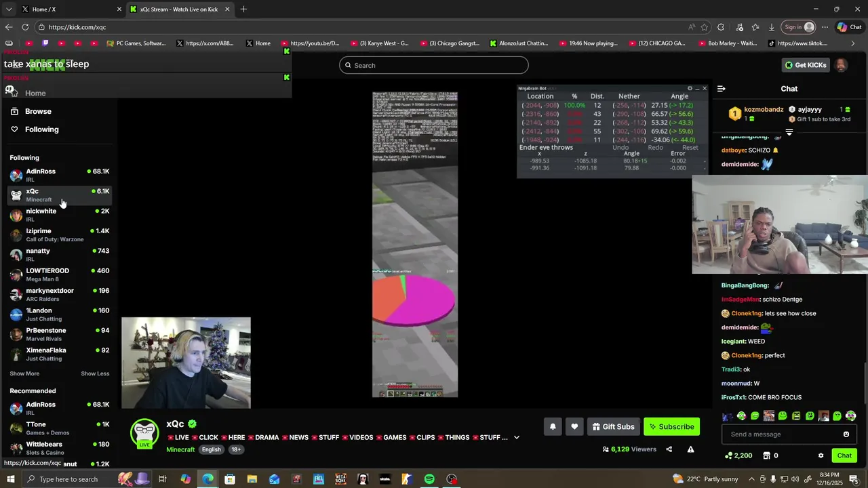Reload the page in Edge
868x488 pixels.
[x=25, y=27]
